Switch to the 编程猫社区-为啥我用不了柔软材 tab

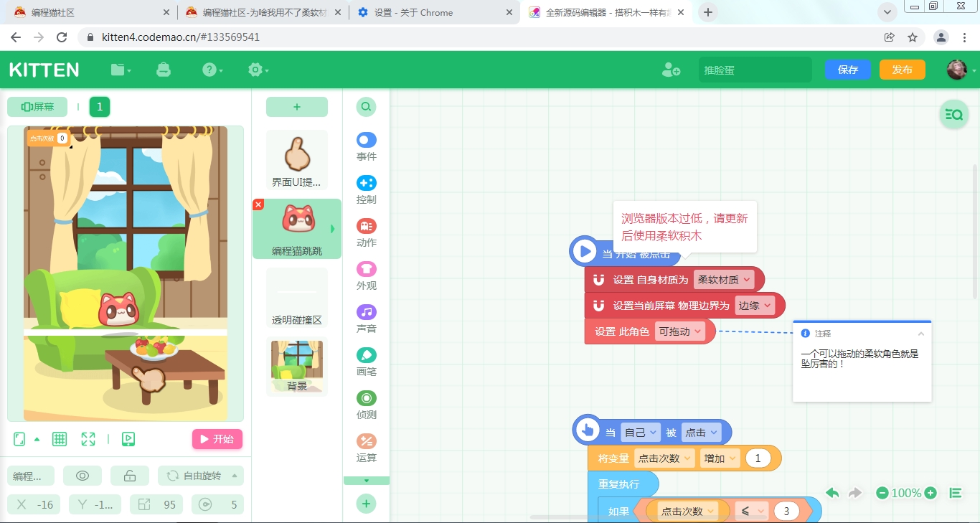[261, 12]
